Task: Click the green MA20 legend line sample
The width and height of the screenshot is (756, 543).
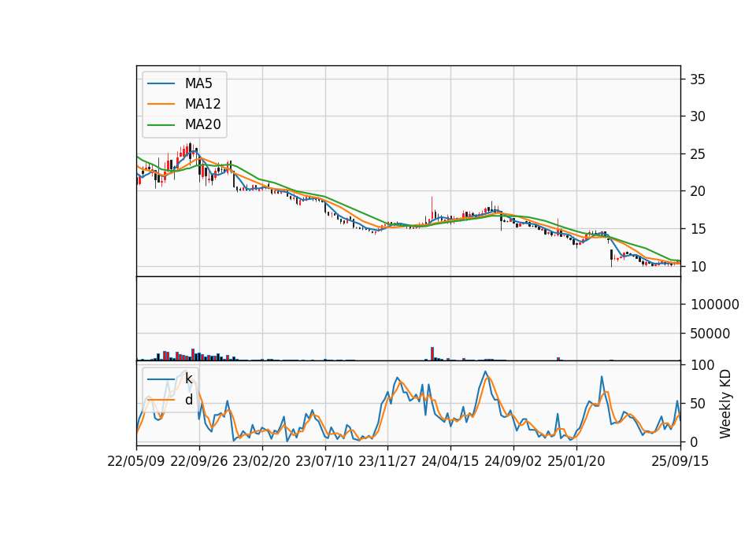Action: pyautogui.click(x=161, y=124)
